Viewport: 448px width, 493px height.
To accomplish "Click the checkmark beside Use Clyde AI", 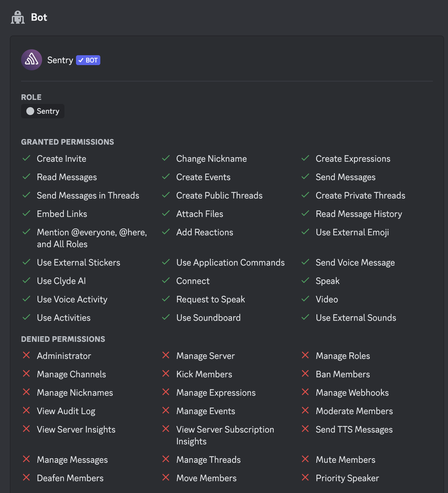I will click(26, 281).
